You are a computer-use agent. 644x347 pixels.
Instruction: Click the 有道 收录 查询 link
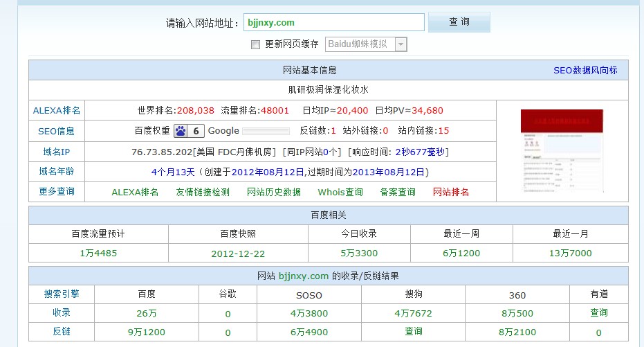click(x=598, y=313)
